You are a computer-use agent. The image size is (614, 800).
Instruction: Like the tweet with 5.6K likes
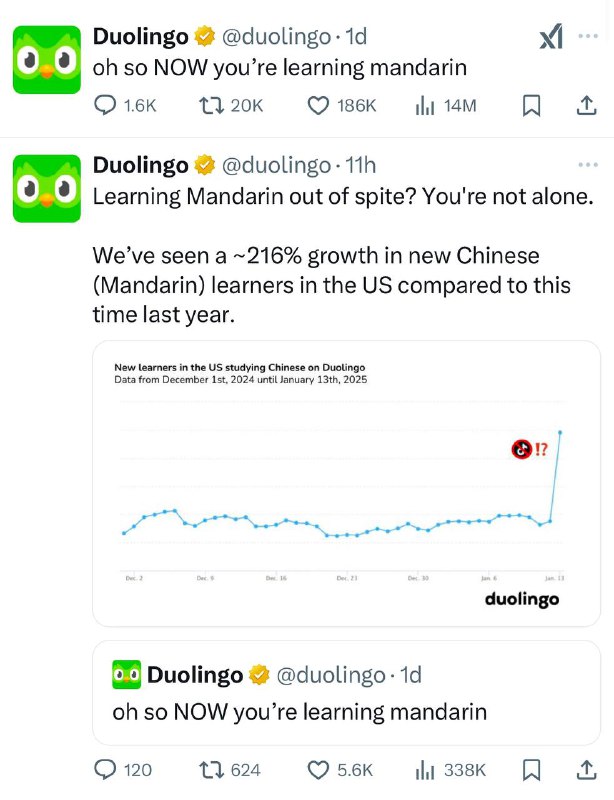319,769
